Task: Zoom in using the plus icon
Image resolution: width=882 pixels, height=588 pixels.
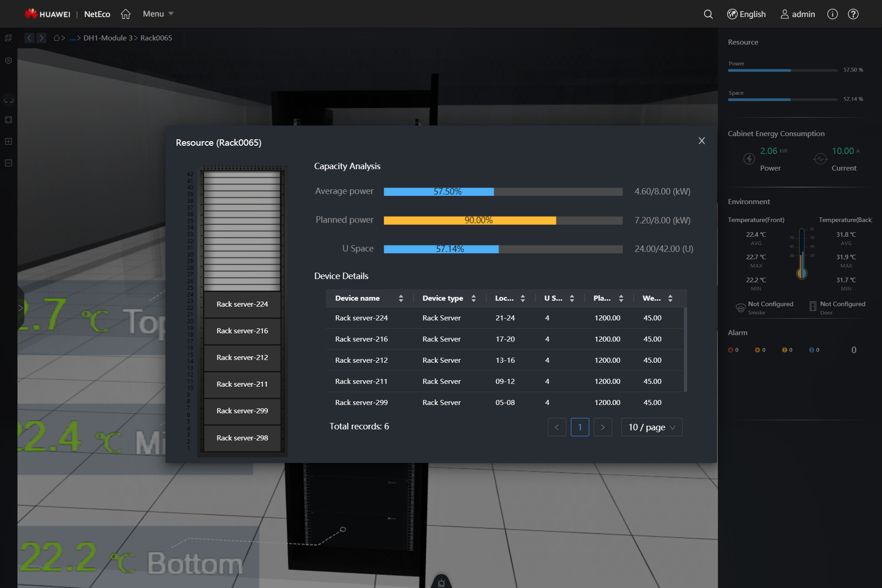Action: (8, 141)
